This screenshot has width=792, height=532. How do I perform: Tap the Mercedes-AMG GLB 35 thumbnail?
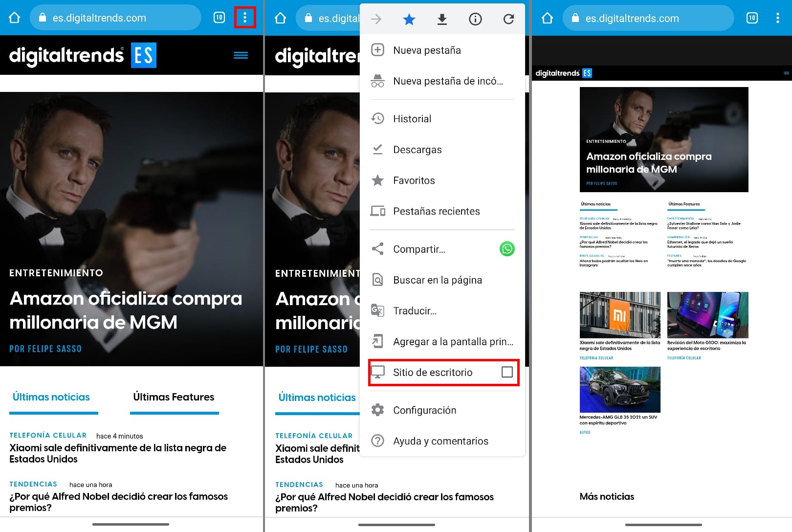tap(619, 390)
